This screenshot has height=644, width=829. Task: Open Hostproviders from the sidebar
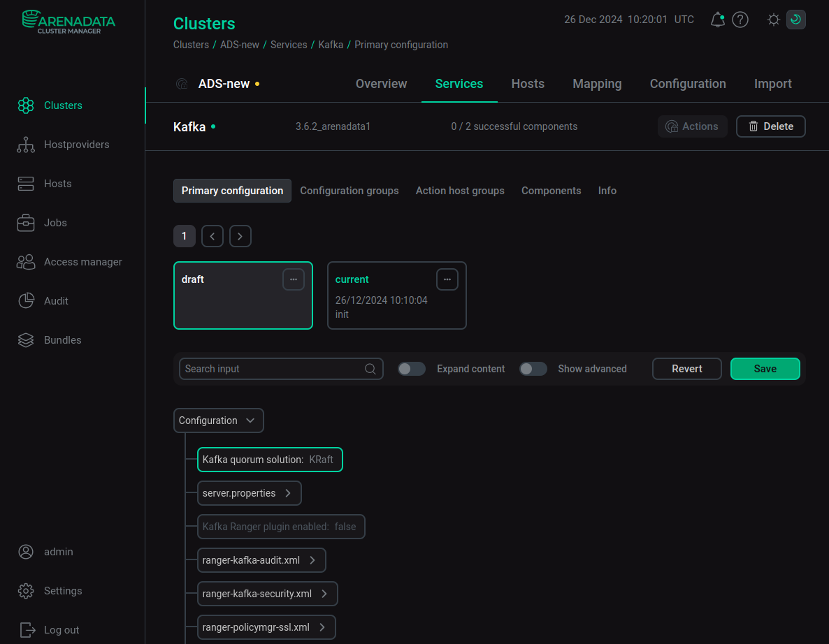(x=76, y=145)
